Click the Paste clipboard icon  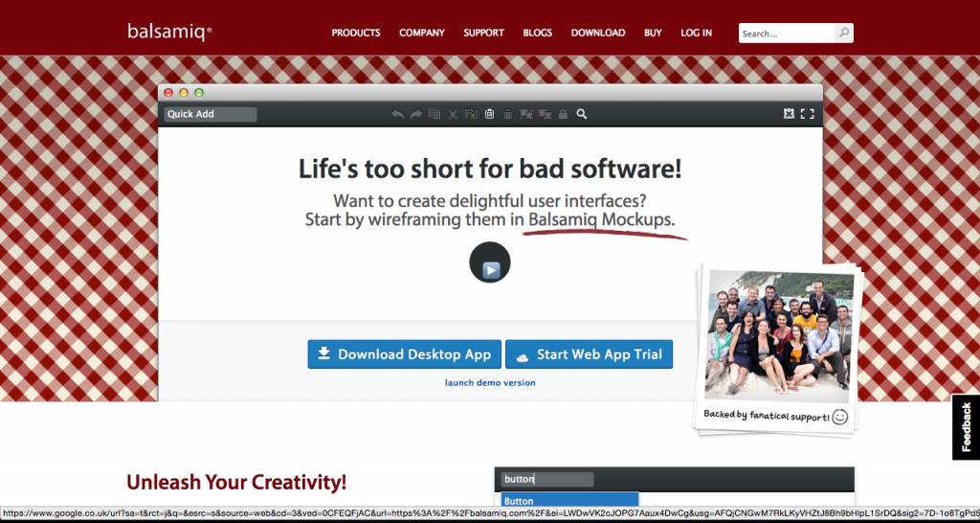coord(489,114)
